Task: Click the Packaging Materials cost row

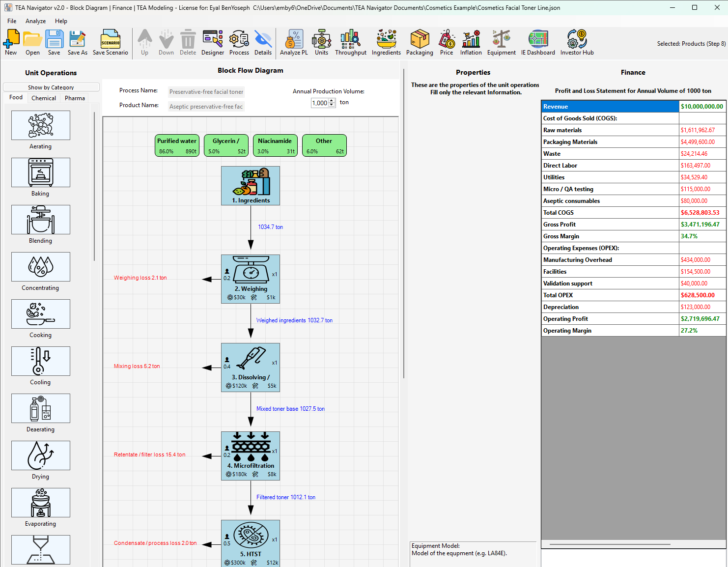Action: pyautogui.click(x=634, y=142)
